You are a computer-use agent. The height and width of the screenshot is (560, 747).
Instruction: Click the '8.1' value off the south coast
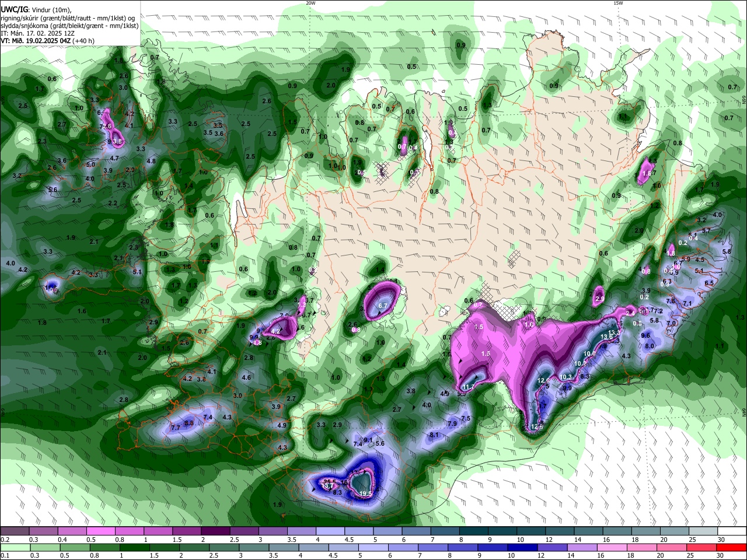pos(434,435)
